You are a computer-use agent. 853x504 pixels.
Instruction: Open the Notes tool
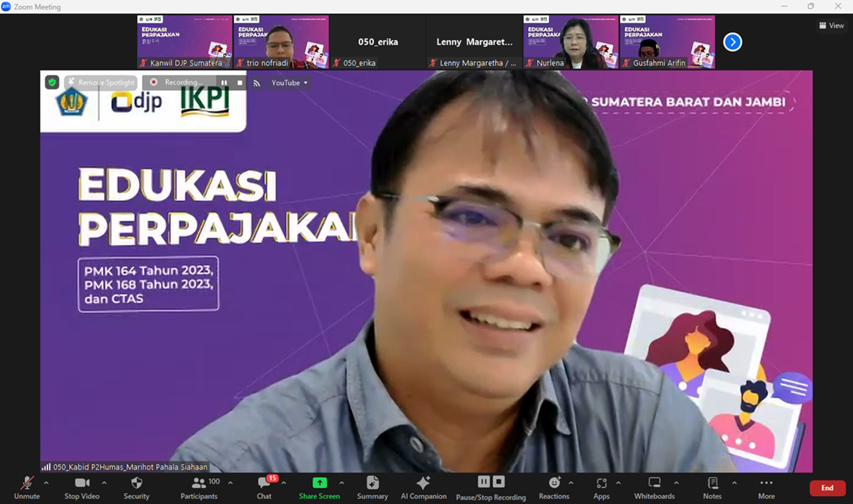tap(712, 487)
